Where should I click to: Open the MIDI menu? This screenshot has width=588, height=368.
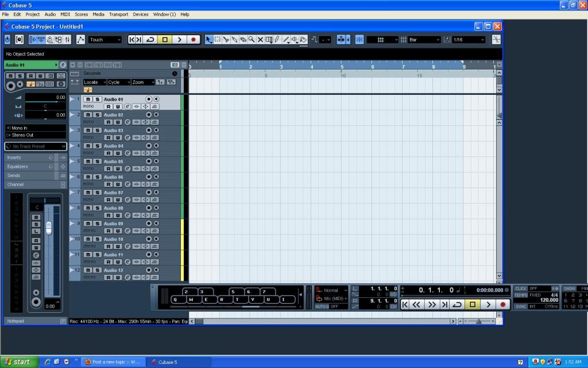coord(65,14)
